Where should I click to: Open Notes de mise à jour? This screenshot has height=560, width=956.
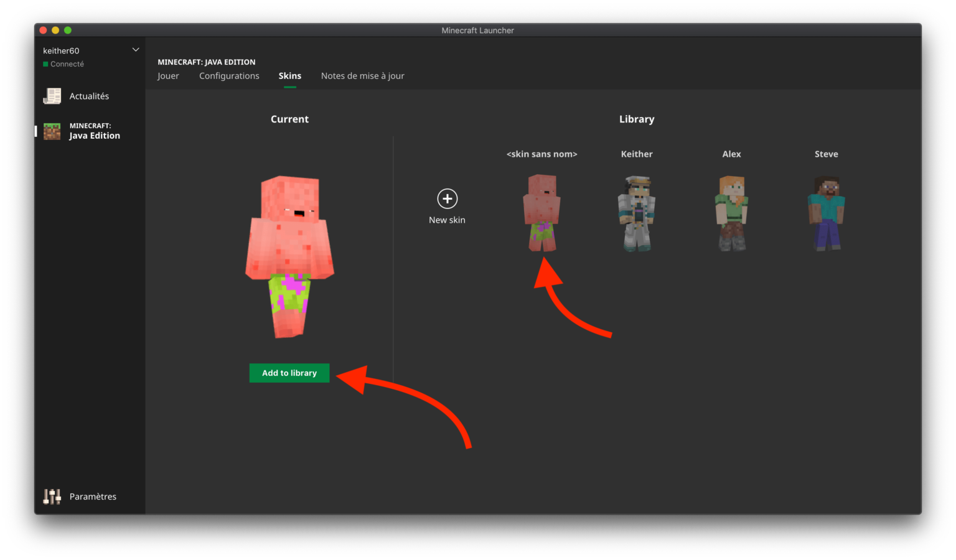pos(363,75)
